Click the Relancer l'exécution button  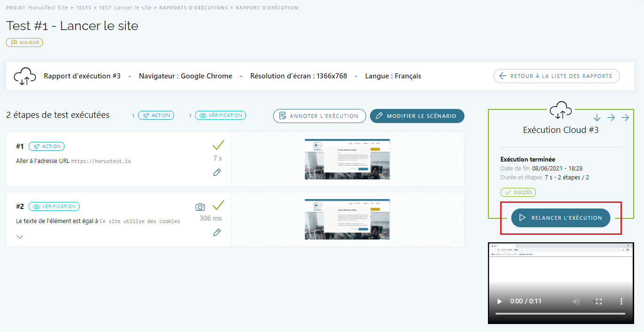pyautogui.click(x=560, y=218)
